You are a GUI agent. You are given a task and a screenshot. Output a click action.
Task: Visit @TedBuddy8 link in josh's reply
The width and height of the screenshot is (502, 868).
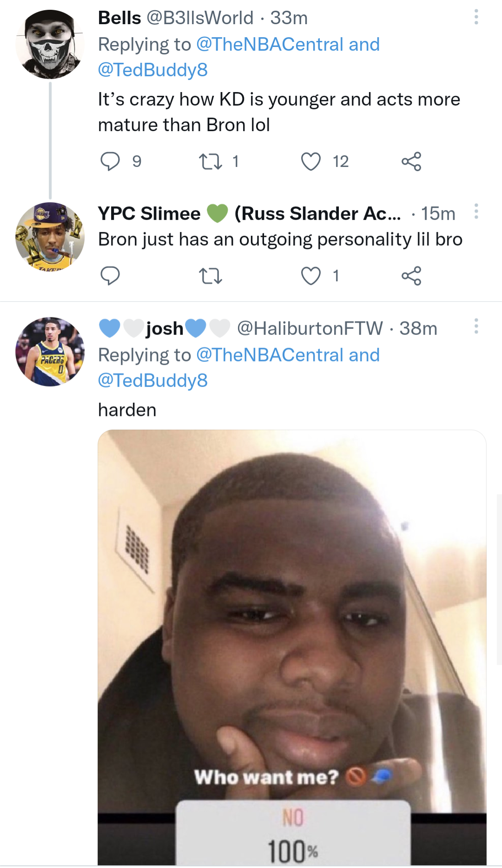click(152, 381)
